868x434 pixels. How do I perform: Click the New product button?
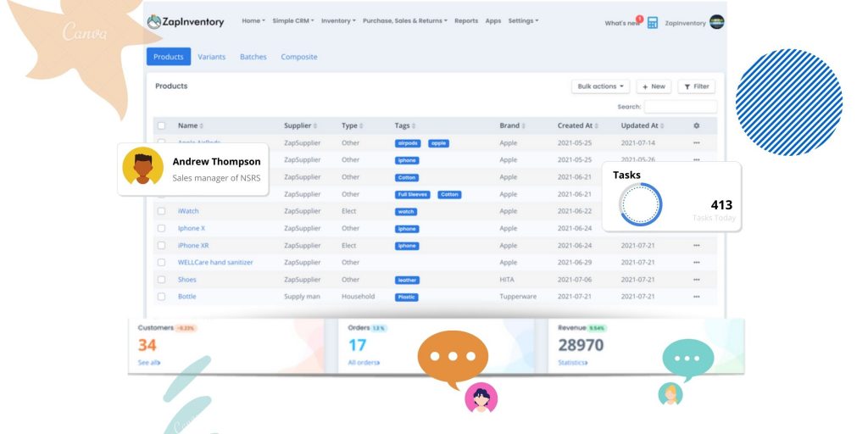point(654,86)
